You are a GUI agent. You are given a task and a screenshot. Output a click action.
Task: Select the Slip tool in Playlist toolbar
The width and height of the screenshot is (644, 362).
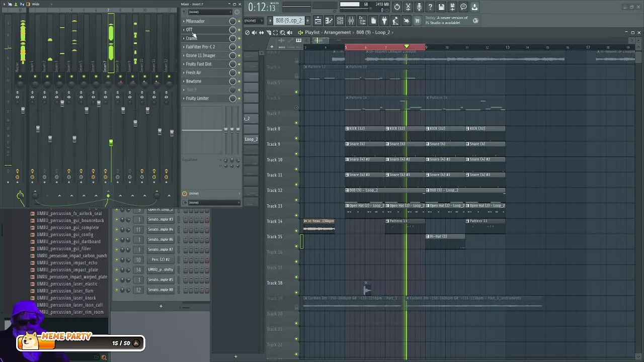[261, 33]
